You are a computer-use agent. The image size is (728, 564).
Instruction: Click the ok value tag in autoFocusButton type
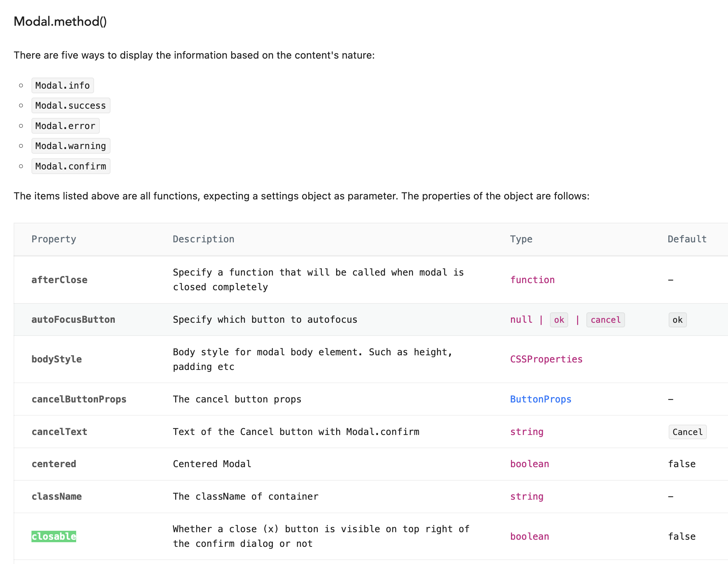point(559,320)
